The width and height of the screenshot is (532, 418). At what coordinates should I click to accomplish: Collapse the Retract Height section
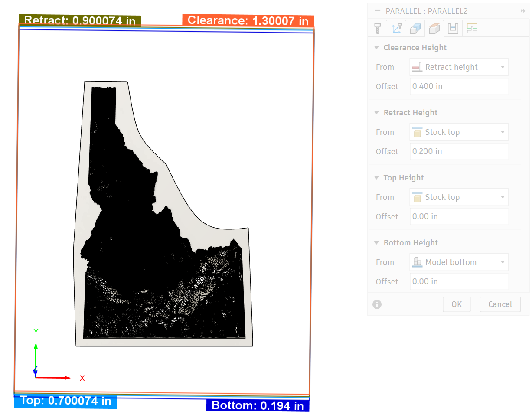coord(376,113)
